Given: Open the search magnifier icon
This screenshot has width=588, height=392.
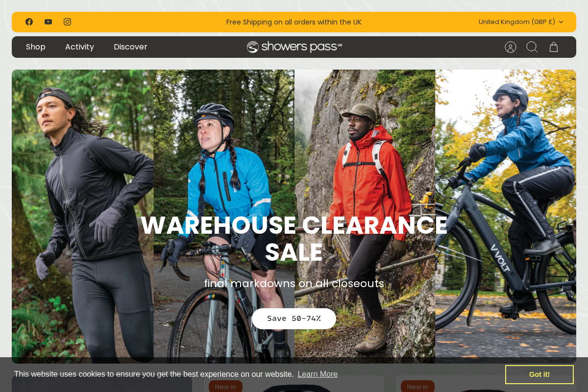Looking at the screenshot, I should tap(532, 47).
